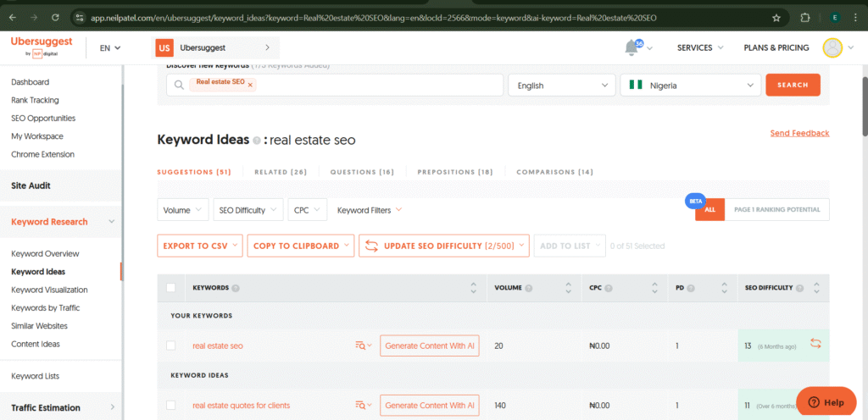Open the real estate seo keyword link
This screenshot has width=868, height=420.
click(x=218, y=346)
